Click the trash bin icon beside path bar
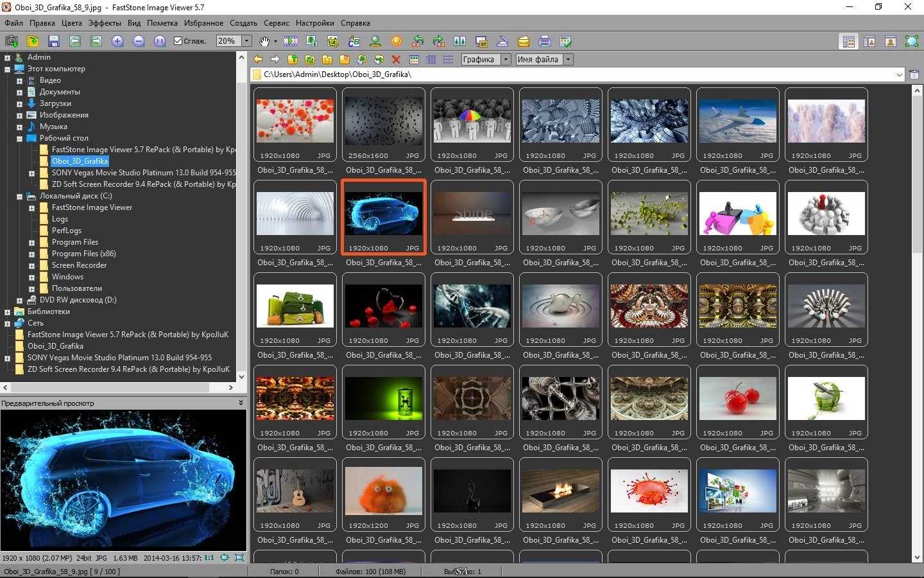Image resolution: width=924 pixels, height=578 pixels. (914, 74)
